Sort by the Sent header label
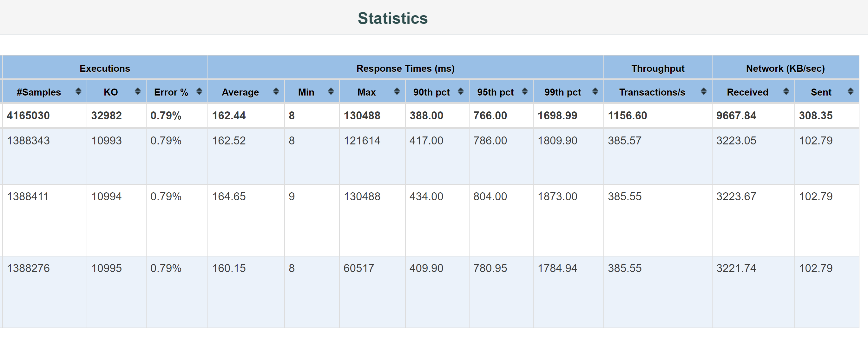The width and height of the screenshot is (868, 345). click(821, 92)
